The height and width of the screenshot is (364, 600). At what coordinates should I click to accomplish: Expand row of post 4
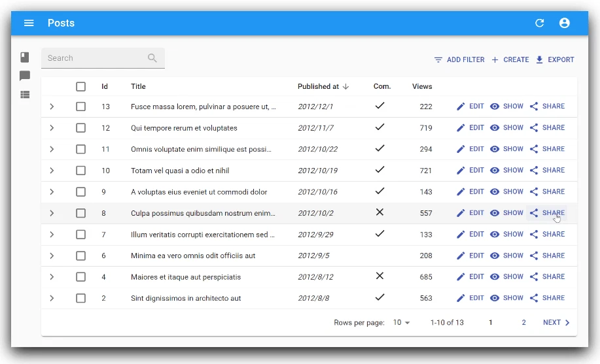coord(52,277)
